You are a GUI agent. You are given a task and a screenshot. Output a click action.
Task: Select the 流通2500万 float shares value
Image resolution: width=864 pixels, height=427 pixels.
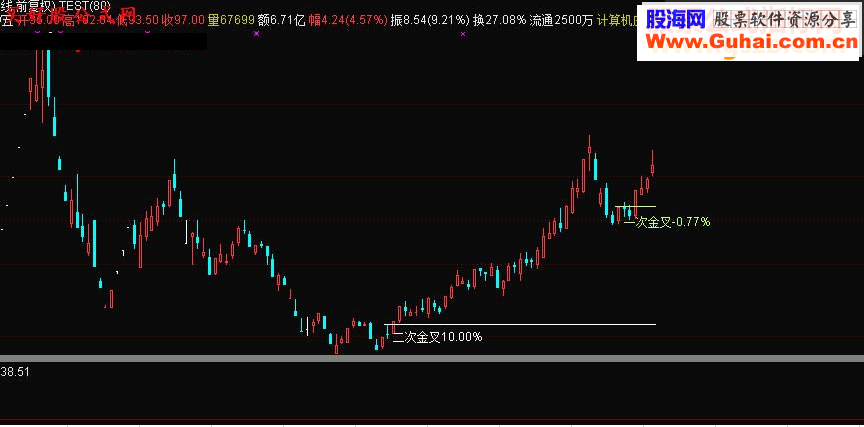tap(561, 20)
